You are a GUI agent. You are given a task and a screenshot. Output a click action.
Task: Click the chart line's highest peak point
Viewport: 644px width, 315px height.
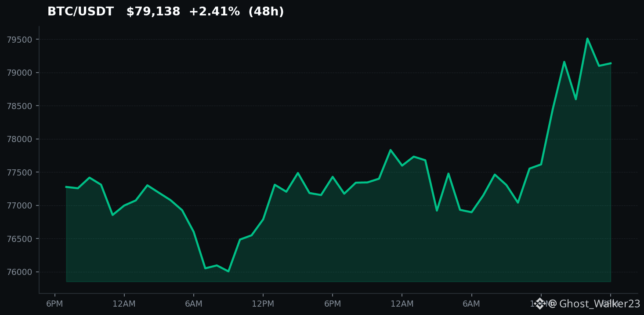tap(587, 39)
